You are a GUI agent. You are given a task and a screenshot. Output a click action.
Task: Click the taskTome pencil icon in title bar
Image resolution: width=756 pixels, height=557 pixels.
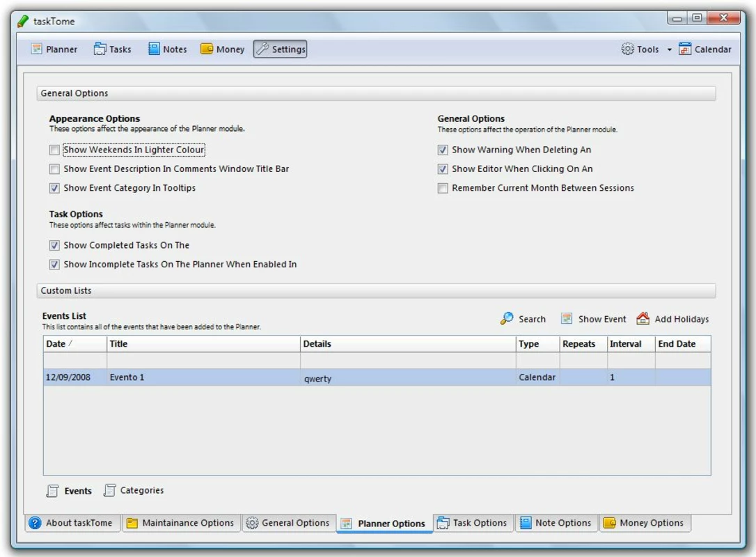[x=23, y=21]
